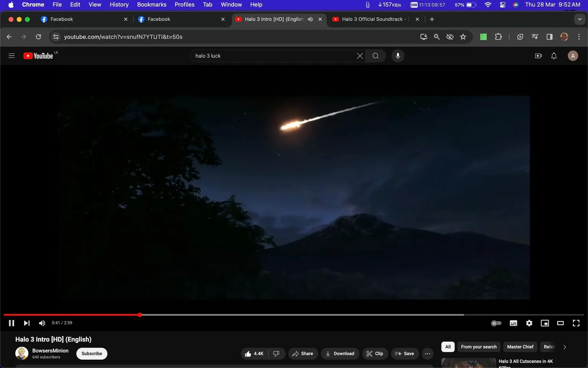Enable subtitles with the CC button
The height and width of the screenshot is (368, 588).
513,323
